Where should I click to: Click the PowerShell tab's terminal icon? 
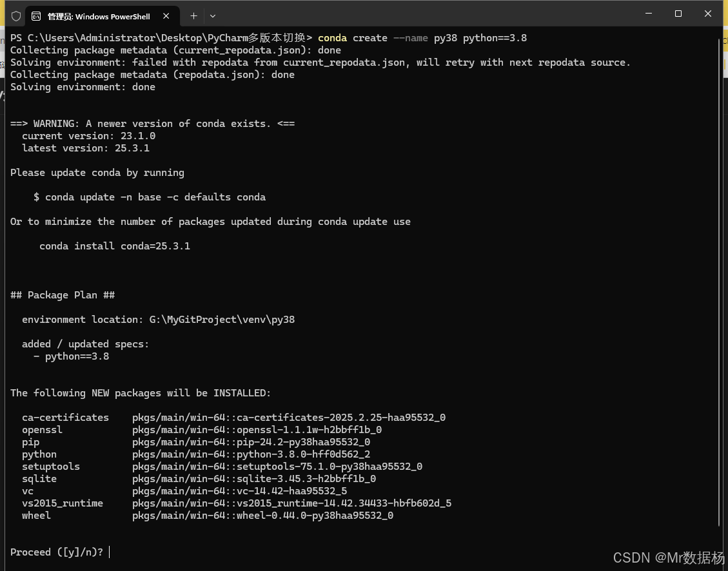click(x=36, y=16)
